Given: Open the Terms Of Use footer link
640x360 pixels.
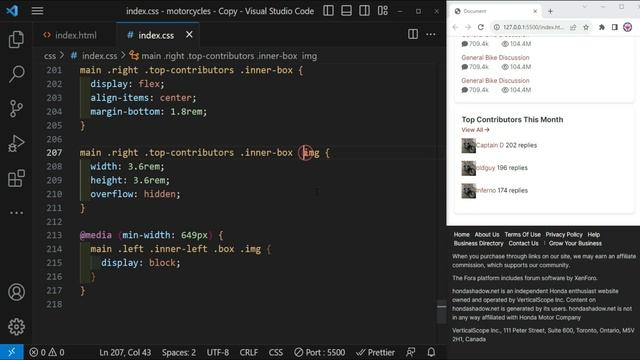Looking at the screenshot, I should click(x=522, y=235).
